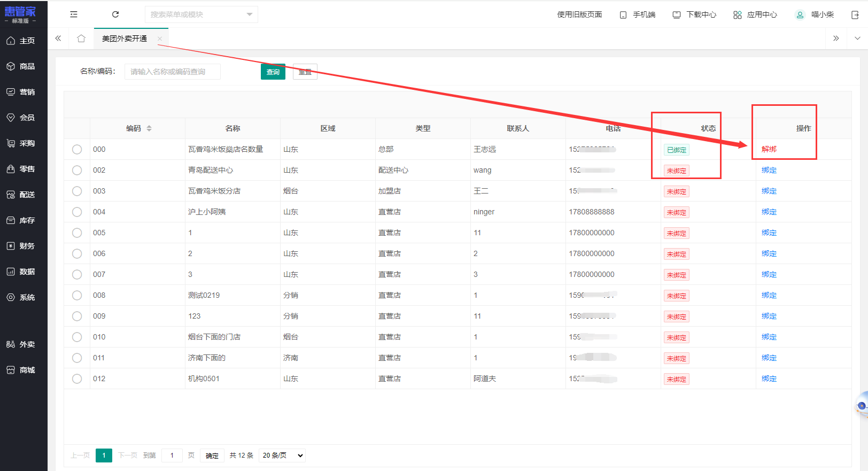Open 手机端 mobile option
This screenshot has width=868, height=471.
pyautogui.click(x=638, y=14)
